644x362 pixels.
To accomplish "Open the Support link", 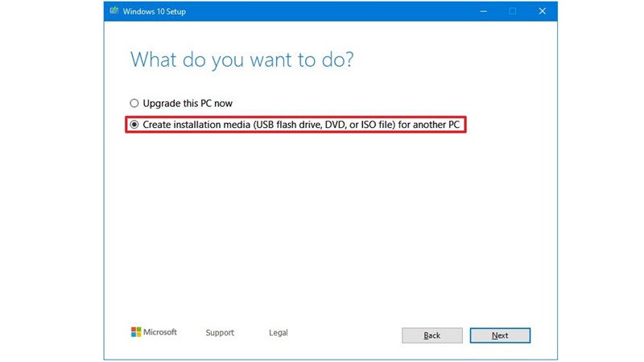I will tap(220, 332).
